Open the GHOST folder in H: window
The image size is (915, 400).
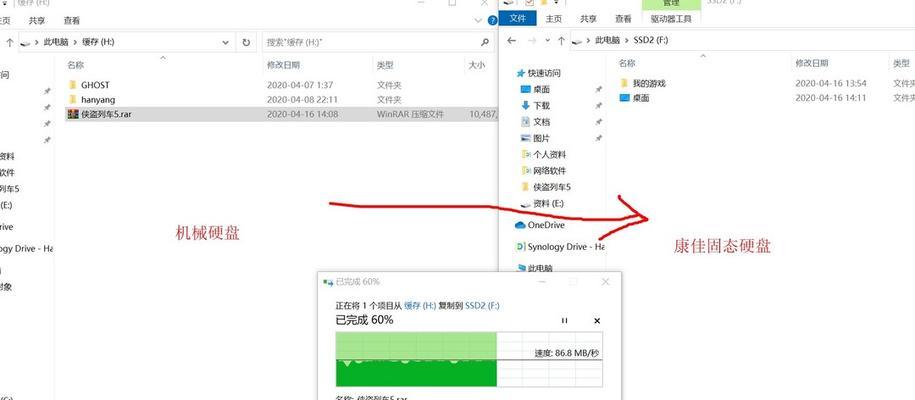coord(95,85)
